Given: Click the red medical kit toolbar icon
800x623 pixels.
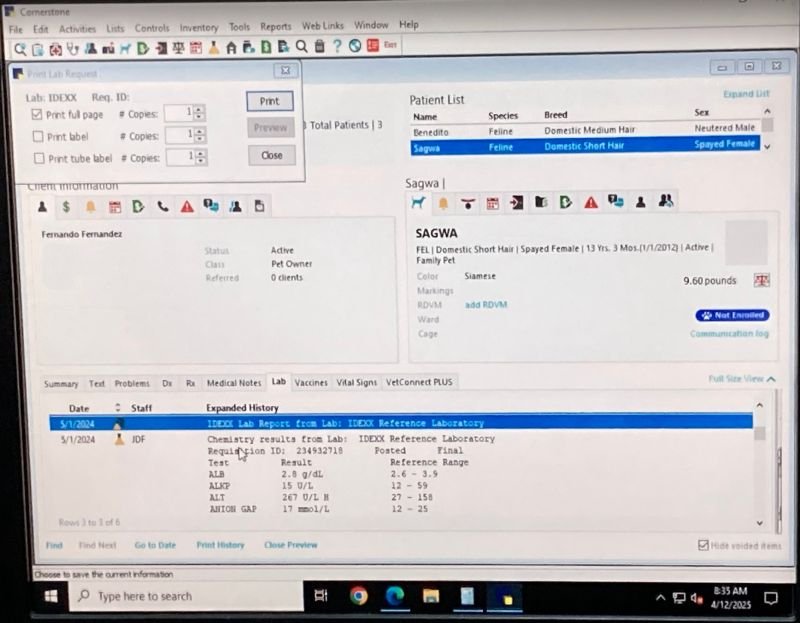Looking at the screenshot, I should [55, 49].
